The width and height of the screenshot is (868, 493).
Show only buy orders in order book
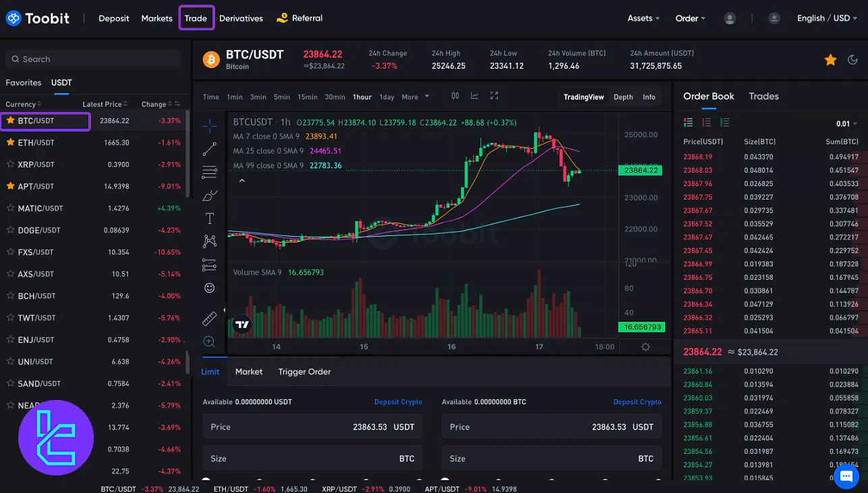725,123
